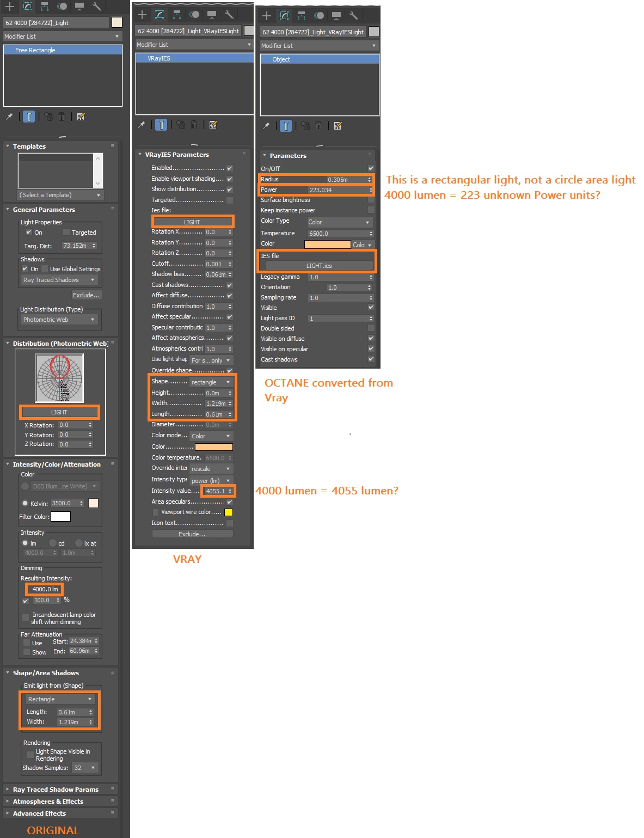Viewport: 644px width, 838px height.
Task: Configure modifier sets in Original panel
Action: click(x=81, y=117)
